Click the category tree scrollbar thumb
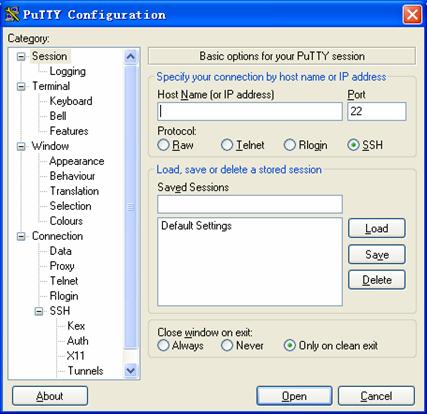Screen dimensions: 427x414 coord(130,207)
